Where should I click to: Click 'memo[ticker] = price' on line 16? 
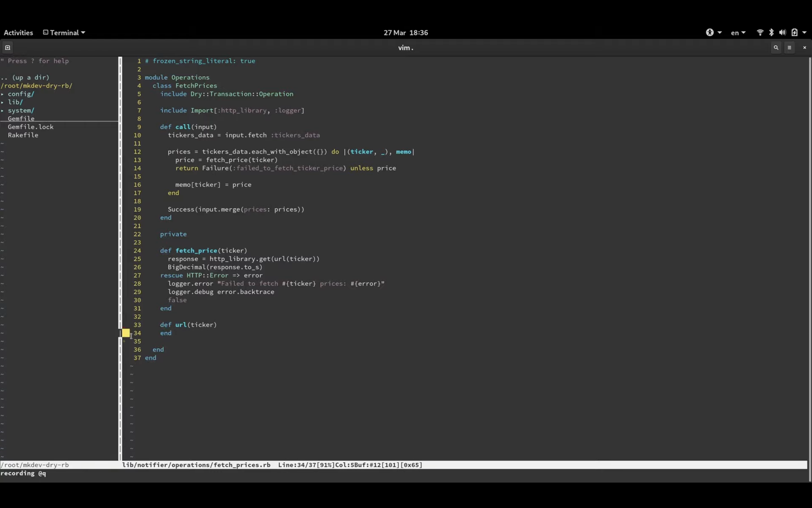(x=213, y=184)
